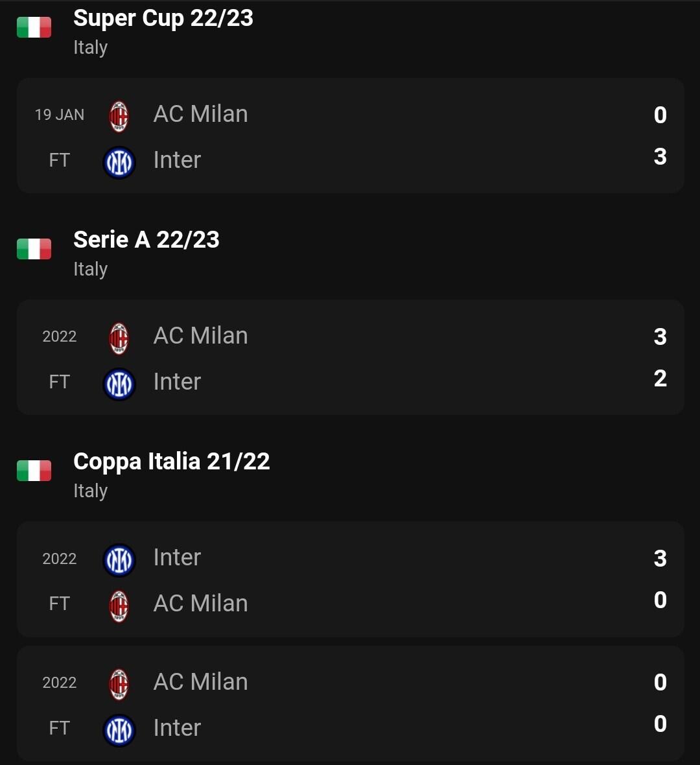The height and width of the screenshot is (765, 700).
Task: Tap the Italy flag next to Serie A 22/23
Action: (x=34, y=249)
